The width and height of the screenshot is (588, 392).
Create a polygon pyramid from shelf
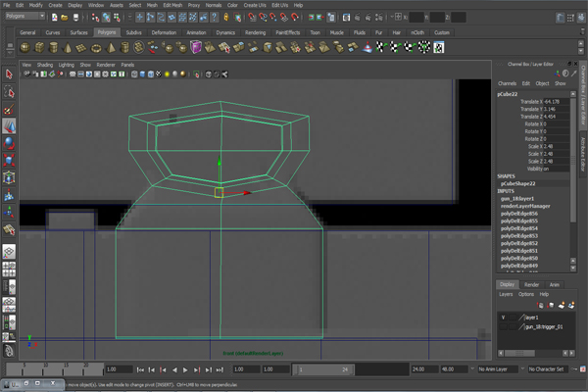[x=111, y=47]
